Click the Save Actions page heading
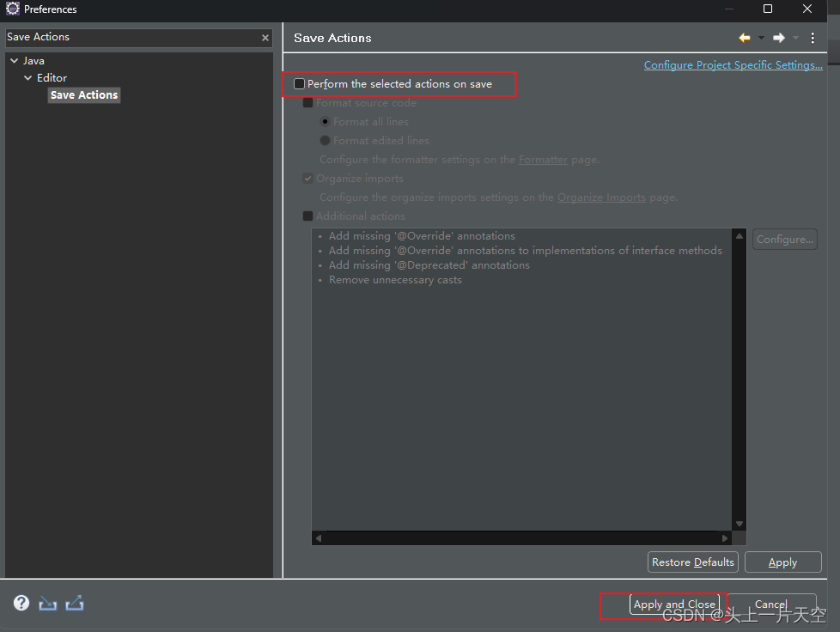 click(332, 38)
